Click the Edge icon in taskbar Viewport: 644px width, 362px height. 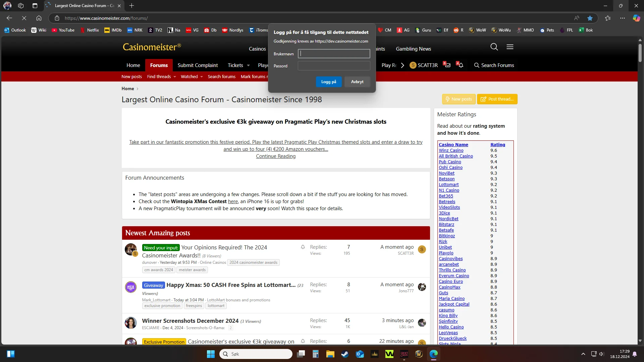[433, 354]
